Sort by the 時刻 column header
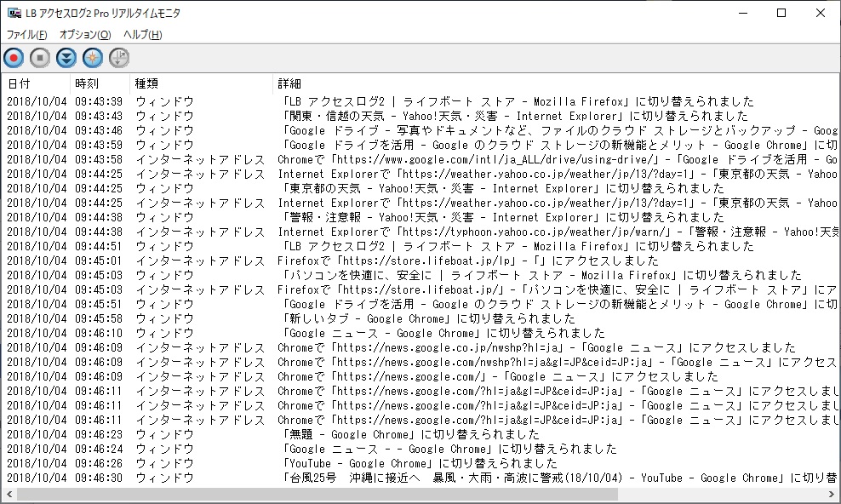The height and width of the screenshot is (504, 841). (100, 83)
